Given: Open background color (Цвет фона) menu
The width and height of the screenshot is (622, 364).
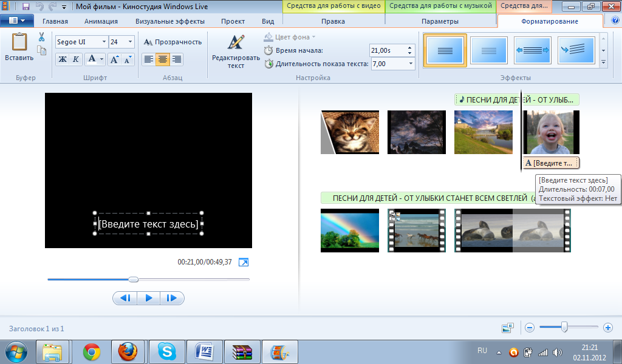Looking at the screenshot, I should point(290,37).
